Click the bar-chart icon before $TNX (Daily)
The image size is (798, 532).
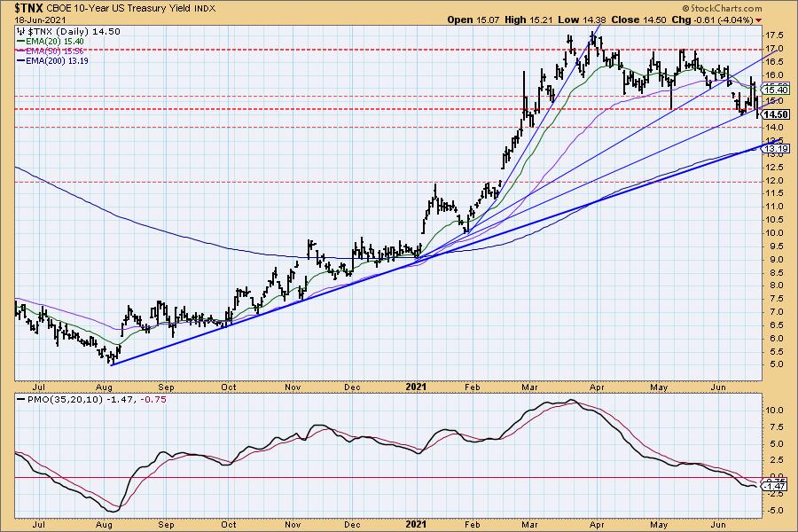point(21,32)
